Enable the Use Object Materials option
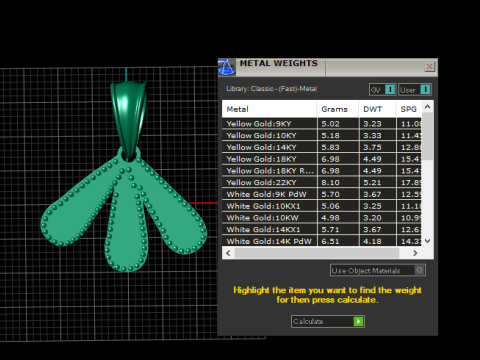Image resolution: width=480 pixels, height=360 pixels. click(378, 270)
